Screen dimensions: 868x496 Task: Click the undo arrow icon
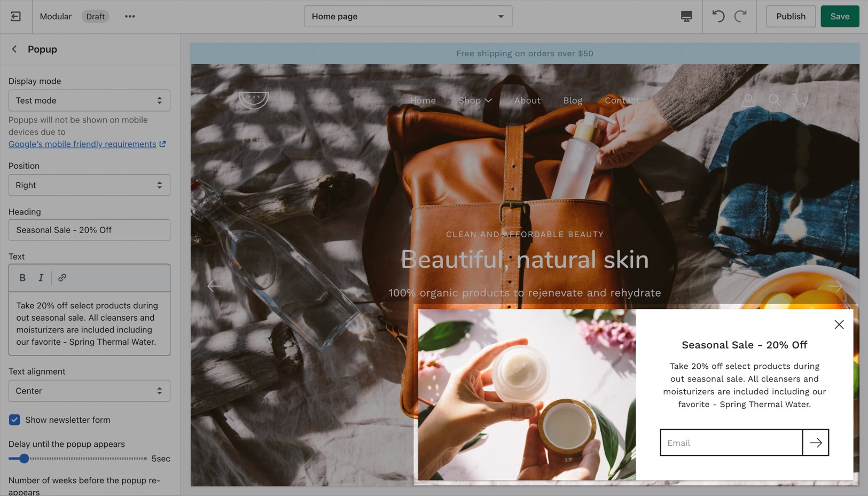[718, 17]
